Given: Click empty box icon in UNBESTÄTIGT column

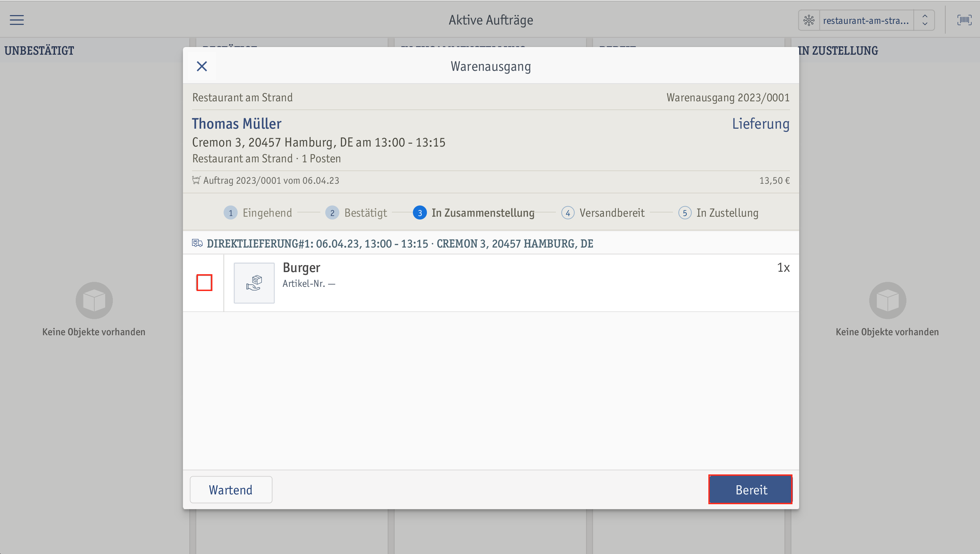Looking at the screenshot, I should pyautogui.click(x=94, y=300).
